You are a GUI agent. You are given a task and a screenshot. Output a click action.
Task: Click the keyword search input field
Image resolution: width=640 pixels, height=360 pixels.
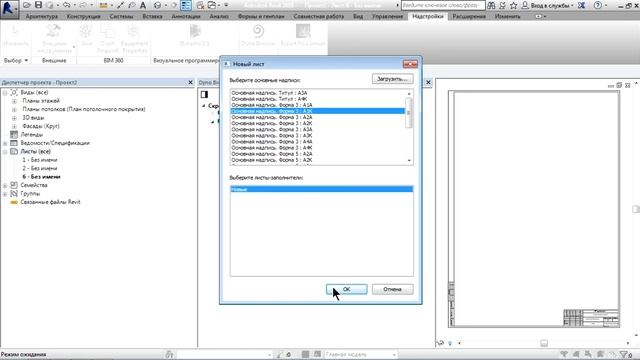click(x=443, y=5)
